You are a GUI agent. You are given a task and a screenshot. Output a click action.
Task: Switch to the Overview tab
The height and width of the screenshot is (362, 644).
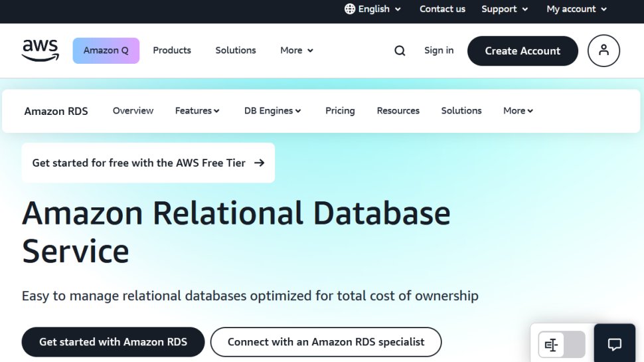coord(133,111)
